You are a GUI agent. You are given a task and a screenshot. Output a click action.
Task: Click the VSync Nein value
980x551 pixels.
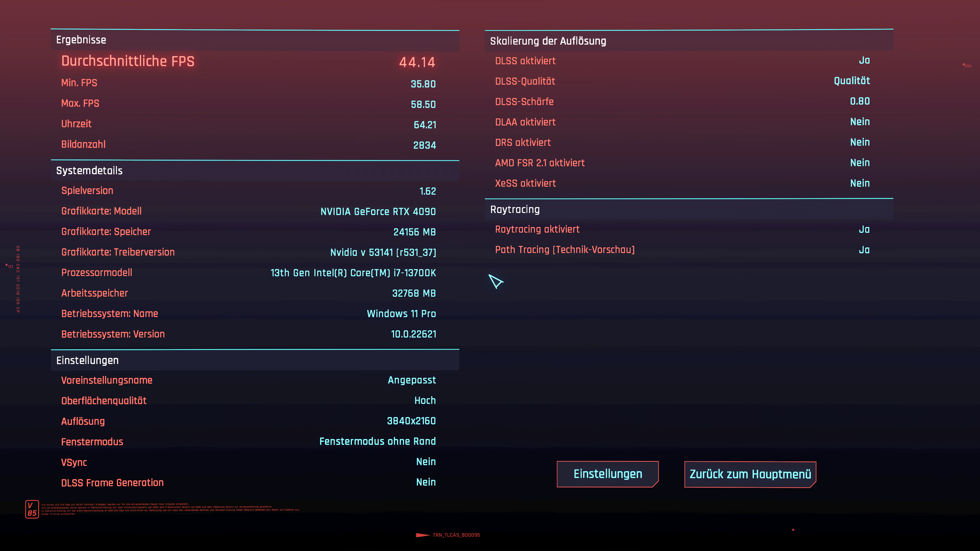tap(426, 462)
